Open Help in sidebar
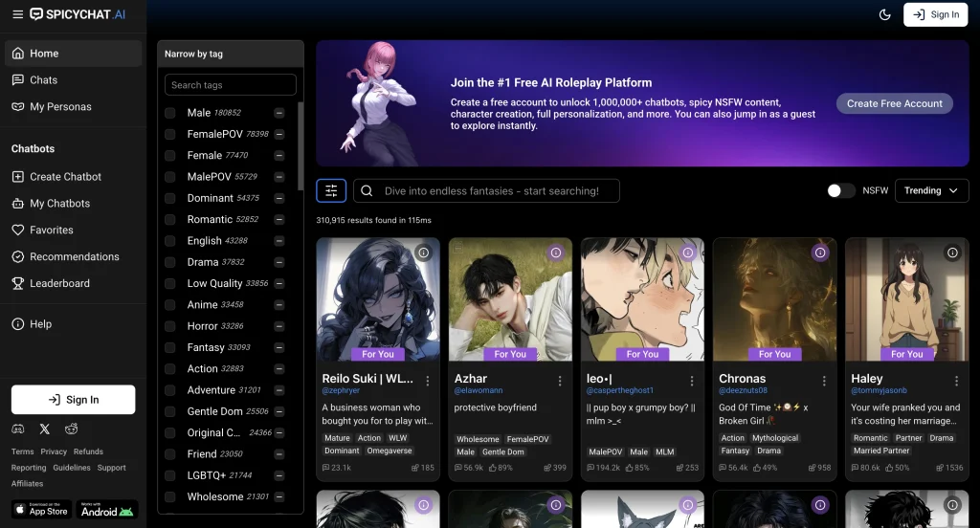 73,323
